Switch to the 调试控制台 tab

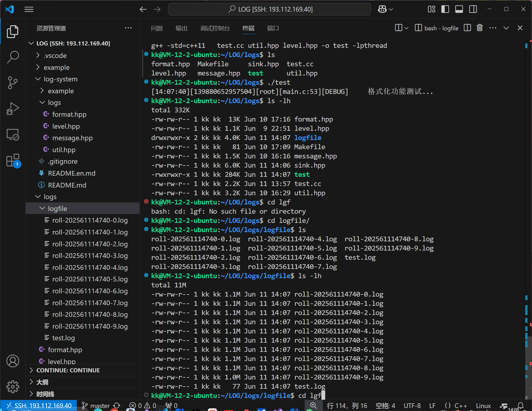(x=215, y=28)
